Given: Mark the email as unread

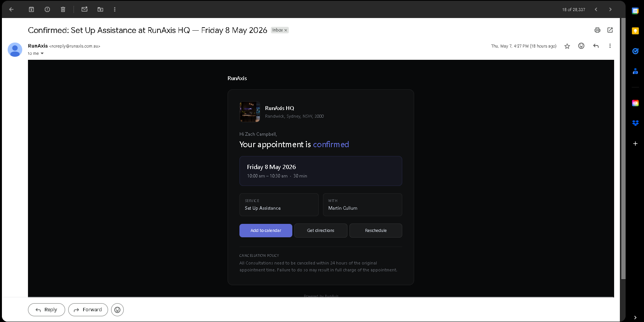Looking at the screenshot, I should tap(84, 10).
